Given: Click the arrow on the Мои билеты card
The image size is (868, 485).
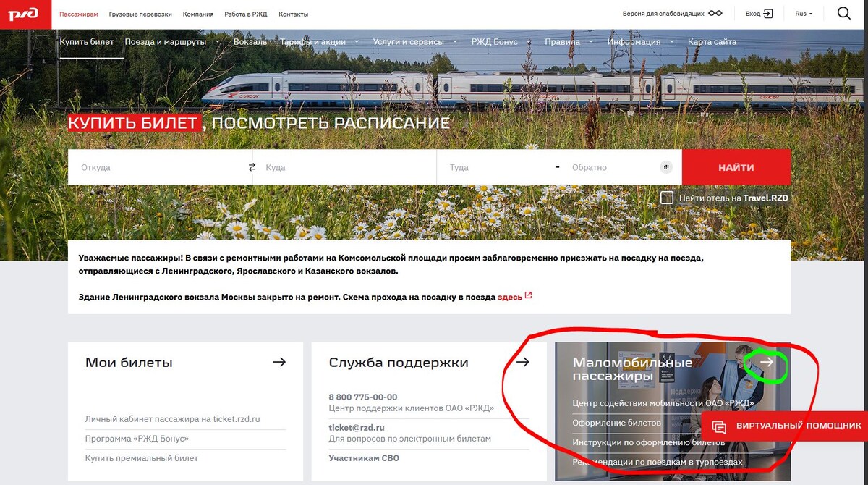Looking at the screenshot, I should pos(279,362).
